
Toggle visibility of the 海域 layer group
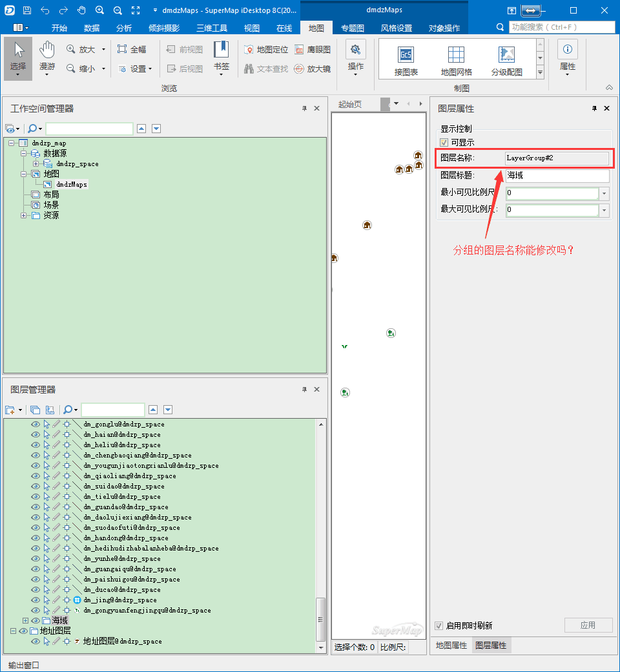(x=36, y=620)
